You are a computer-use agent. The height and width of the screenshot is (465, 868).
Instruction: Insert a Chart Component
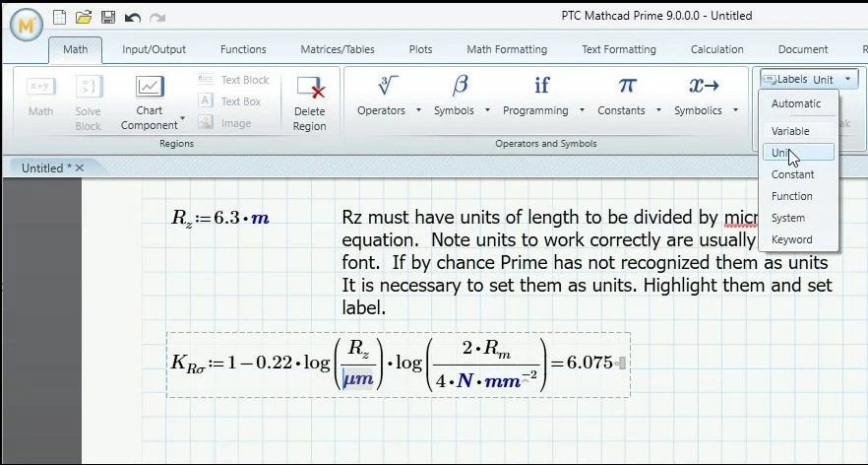(150, 103)
